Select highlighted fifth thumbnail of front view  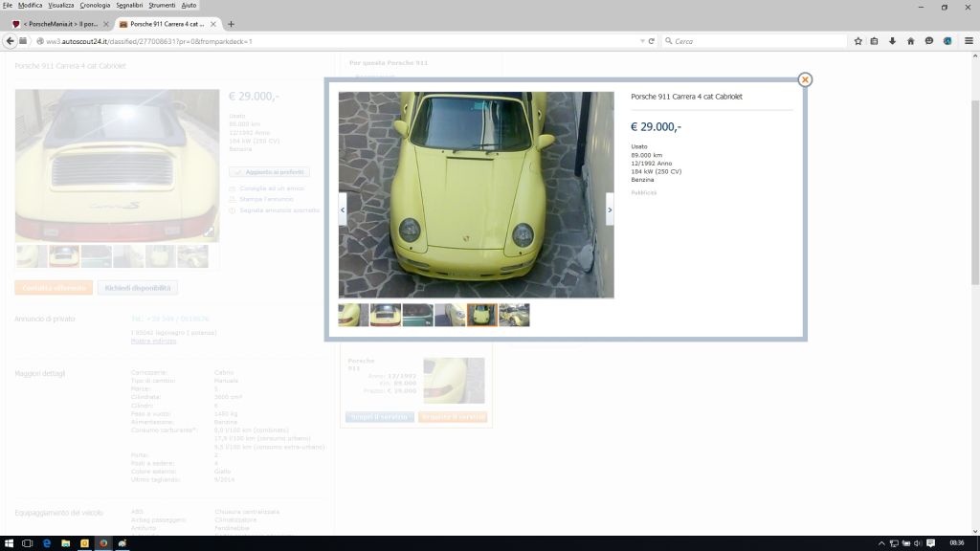pyautogui.click(x=482, y=315)
